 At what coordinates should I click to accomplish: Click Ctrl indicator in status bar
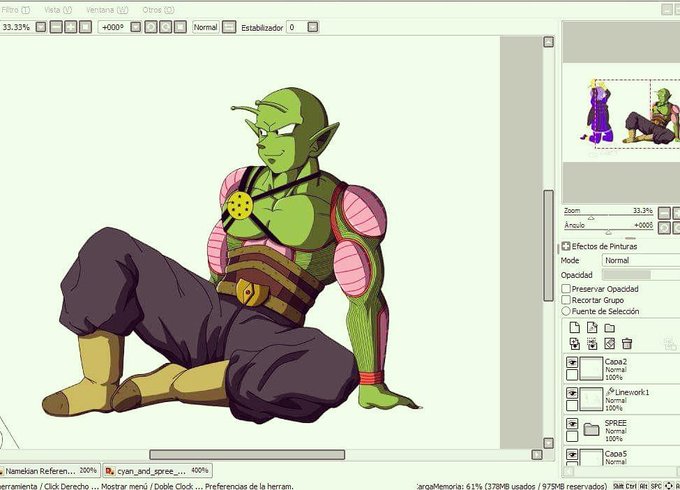click(x=631, y=486)
